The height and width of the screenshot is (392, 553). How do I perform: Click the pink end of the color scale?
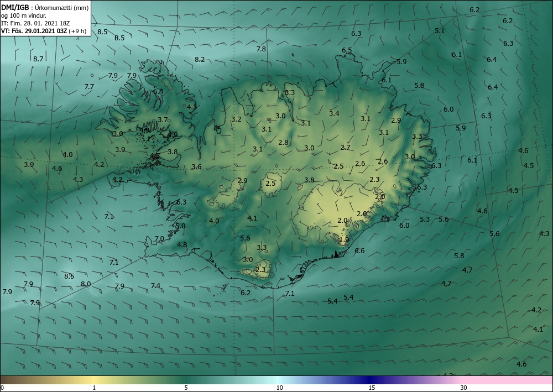(508, 380)
